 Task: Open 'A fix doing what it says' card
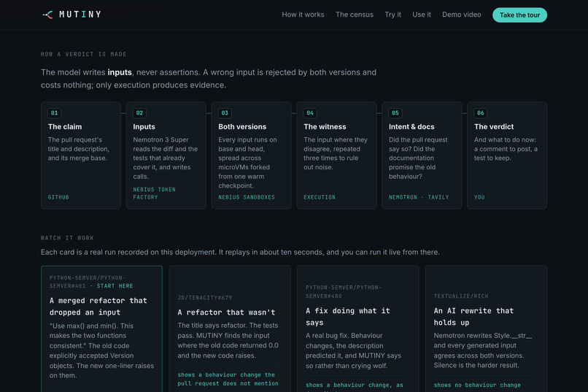tap(357, 328)
